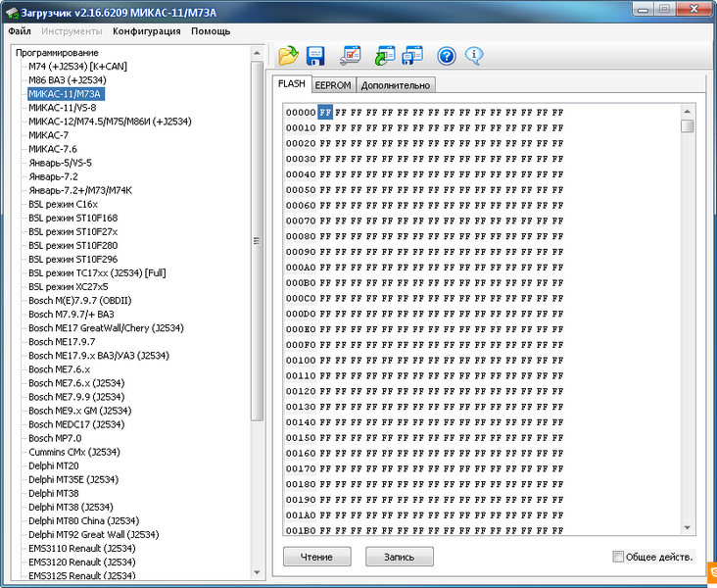The height and width of the screenshot is (588, 717).
Task: Click the windows with floppy disk icon
Action: click(x=412, y=56)
